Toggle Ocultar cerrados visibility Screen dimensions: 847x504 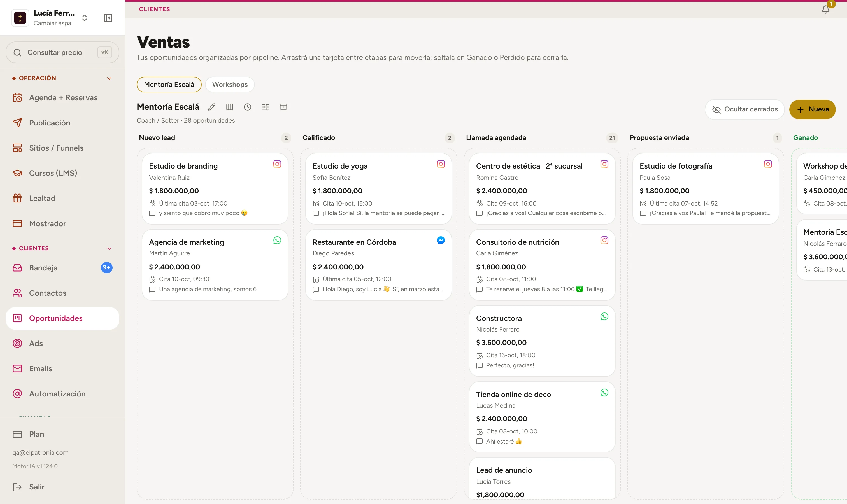(744, 109)
